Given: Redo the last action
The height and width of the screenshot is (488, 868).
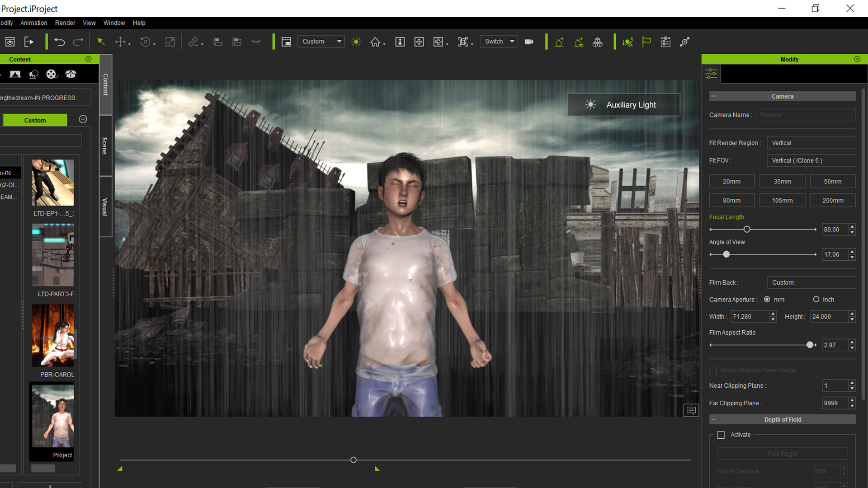Looking at the screenshot, I should tap(78, 42).
